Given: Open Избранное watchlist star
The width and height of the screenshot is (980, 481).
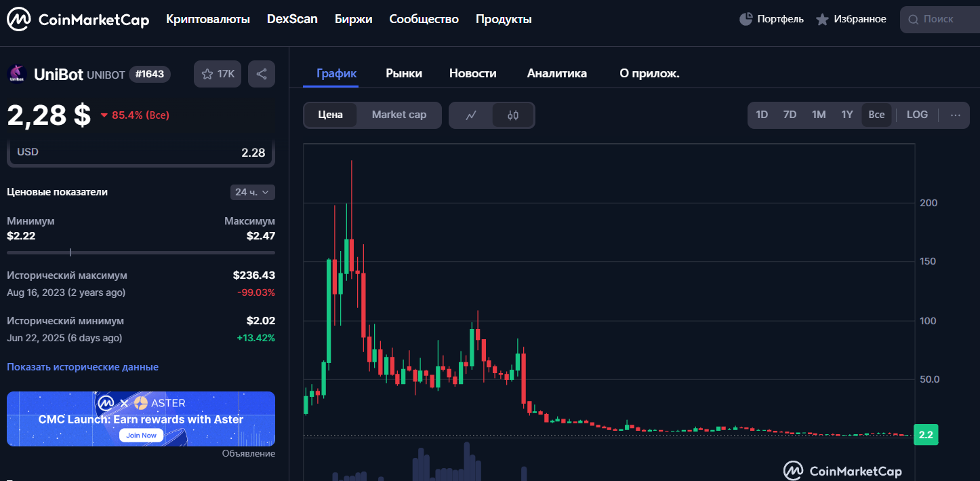Looking at the screenshot, I should tap(822, 19).
